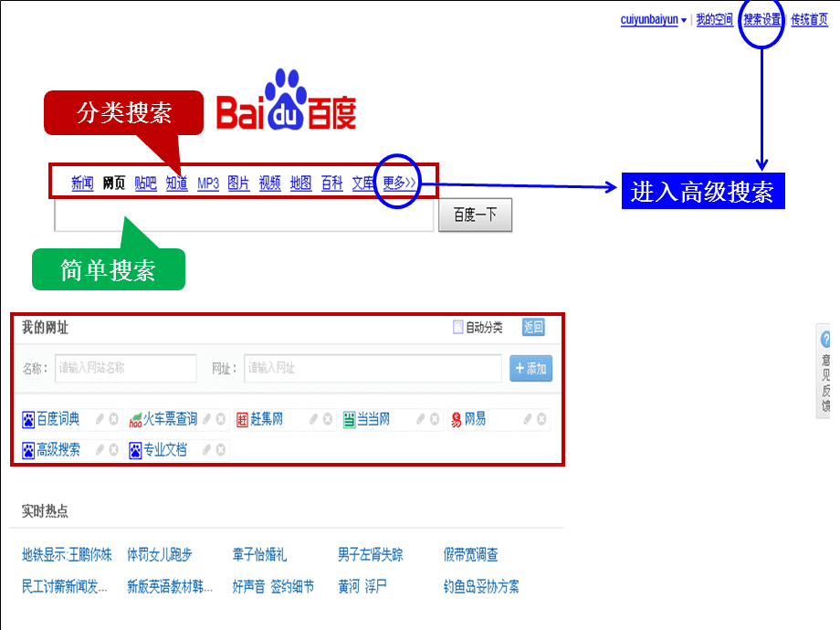Click the 百度一下 search button

[475, 215]
